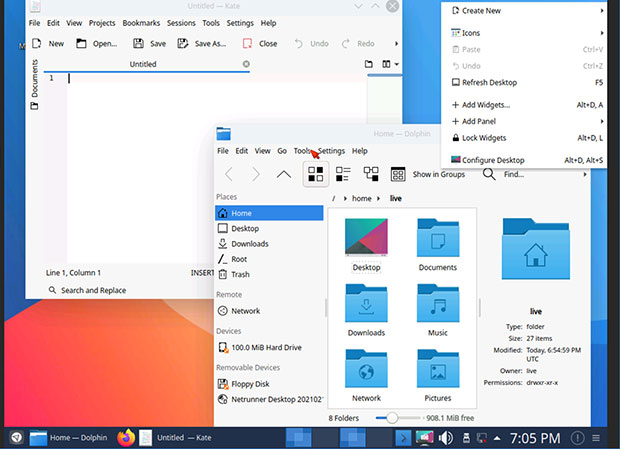
Task: Click Search and Replace in Kate
Action: point(87,290)
